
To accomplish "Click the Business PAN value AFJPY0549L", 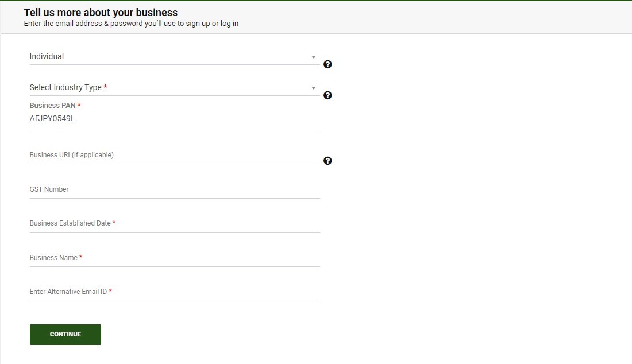I will [x=52, y=119].
